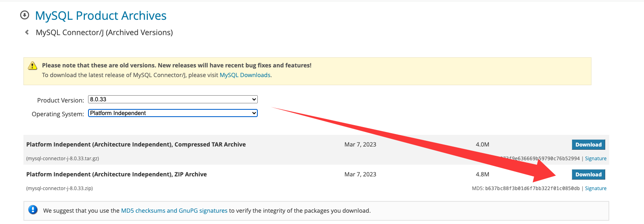Click the Compressed TAR Archive title text
The height and width of the screenshot is (224, 644).
pyautogui.click(x=136, y=144)
